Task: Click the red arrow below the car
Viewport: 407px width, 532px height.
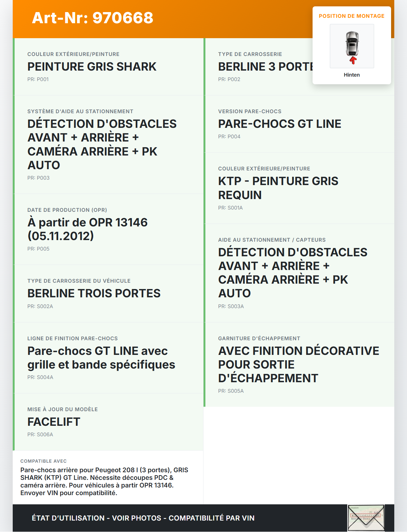Action: pyautogui.click(x=353, y=60)
